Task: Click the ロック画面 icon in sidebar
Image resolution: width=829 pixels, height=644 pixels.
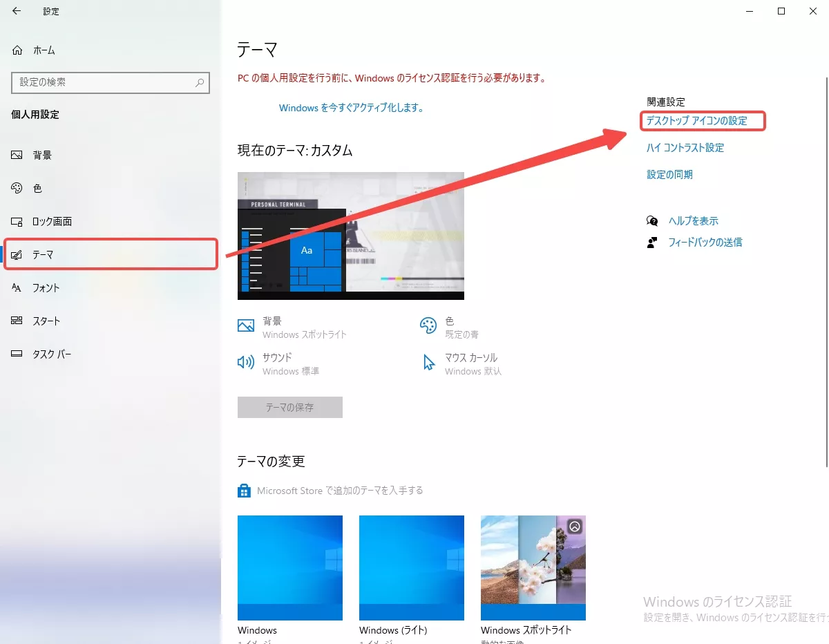Action: 17,222
